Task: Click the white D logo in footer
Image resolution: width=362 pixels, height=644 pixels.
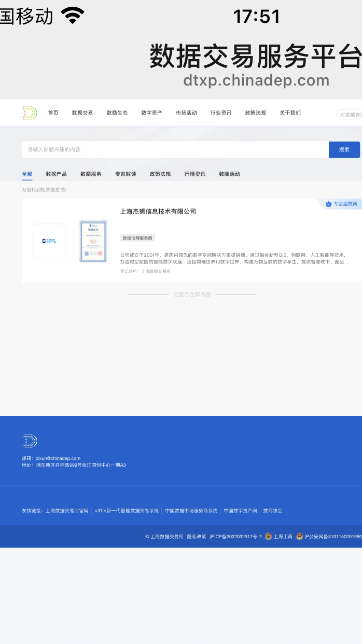Action: tap(30, 441)
